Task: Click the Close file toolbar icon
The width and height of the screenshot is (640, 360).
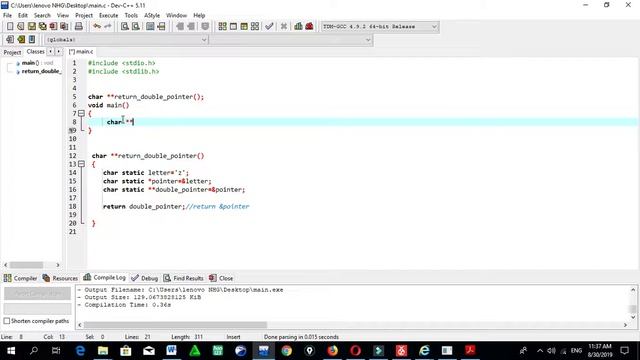Action: [x=53, y=27]
